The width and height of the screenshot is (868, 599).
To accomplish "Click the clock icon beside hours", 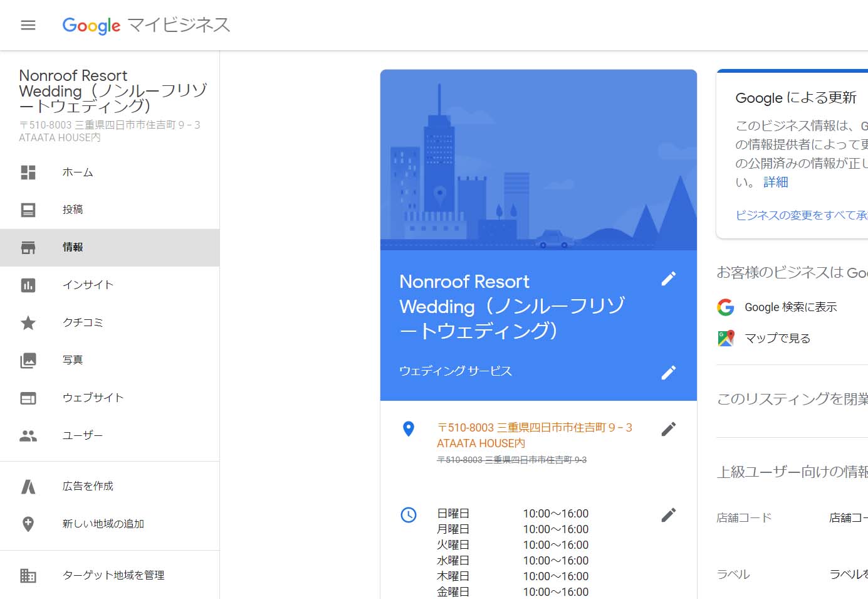I will [x=409, y=515].
